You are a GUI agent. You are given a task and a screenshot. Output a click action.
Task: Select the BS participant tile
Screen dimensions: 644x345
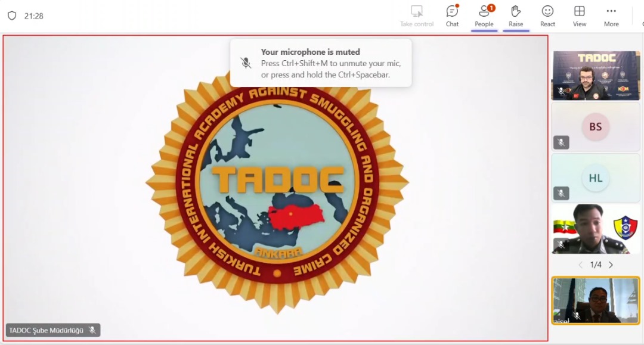coord(596,127)
